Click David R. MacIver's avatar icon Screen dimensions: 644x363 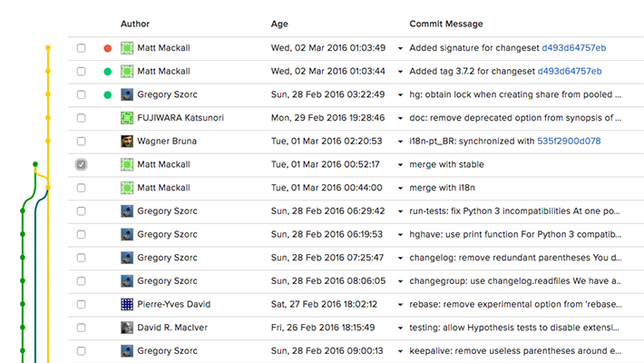point(127,327)
